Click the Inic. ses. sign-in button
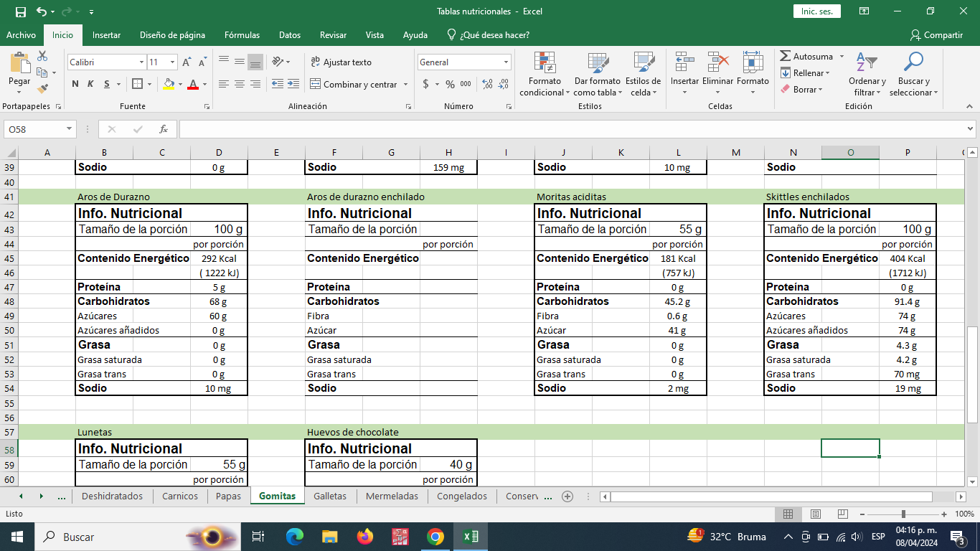980x551 pixels. [x=816, y=11]
